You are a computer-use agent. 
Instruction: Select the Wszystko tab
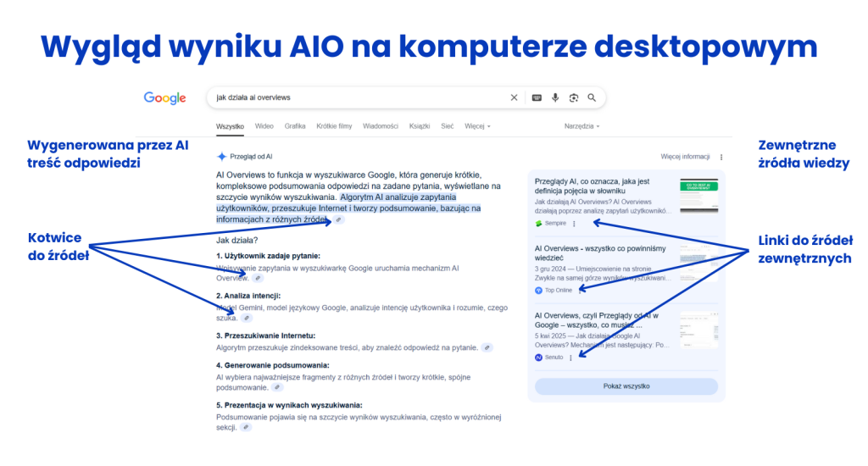[x=230, y=126]
